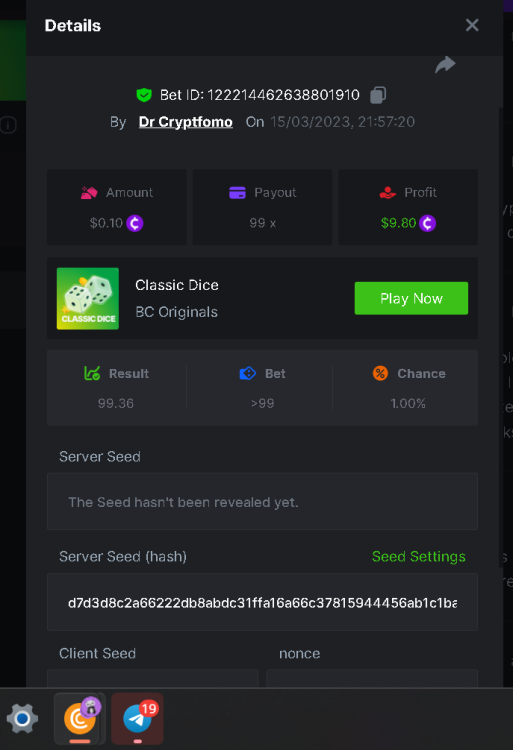Image resolution: width=513 pixels, height=750 pixels.
Task: Click the Payout card icon
Action: 237,192
